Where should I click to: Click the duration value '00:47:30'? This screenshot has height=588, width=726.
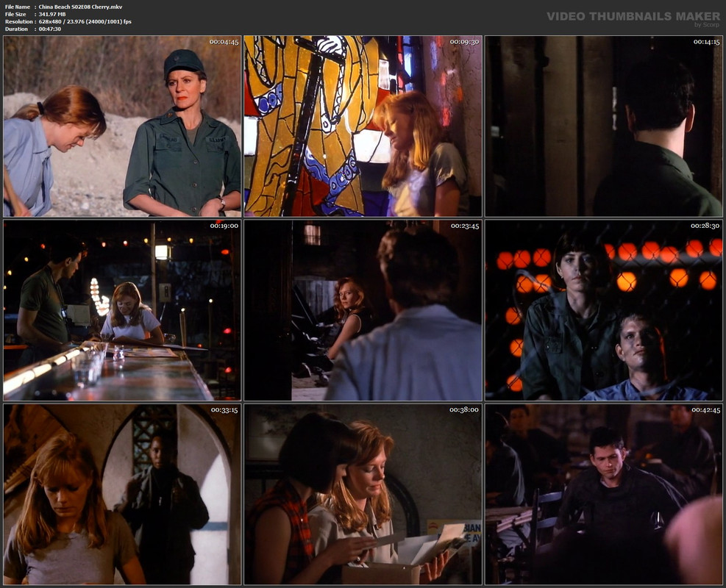(x=50, y=29)
